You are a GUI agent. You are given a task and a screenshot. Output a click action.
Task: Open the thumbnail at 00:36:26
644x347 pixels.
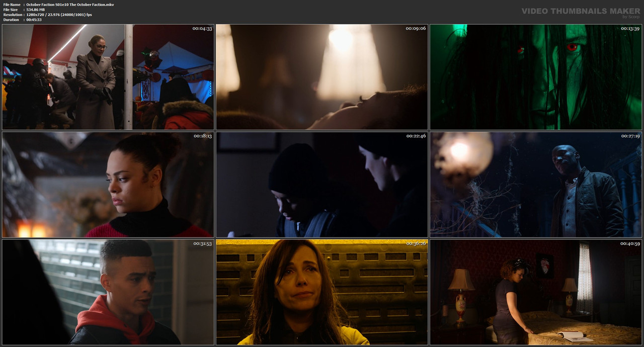(322, 292)
